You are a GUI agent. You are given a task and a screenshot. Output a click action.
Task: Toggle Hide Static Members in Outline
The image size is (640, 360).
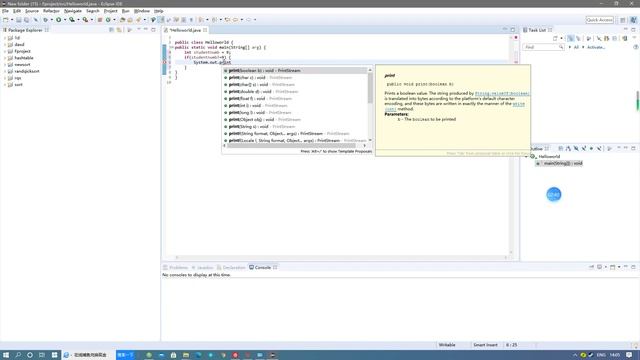(x=584, y=149)
